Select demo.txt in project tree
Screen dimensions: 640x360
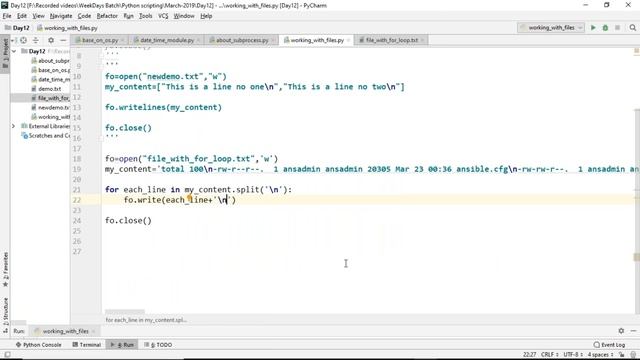(46, 89)
